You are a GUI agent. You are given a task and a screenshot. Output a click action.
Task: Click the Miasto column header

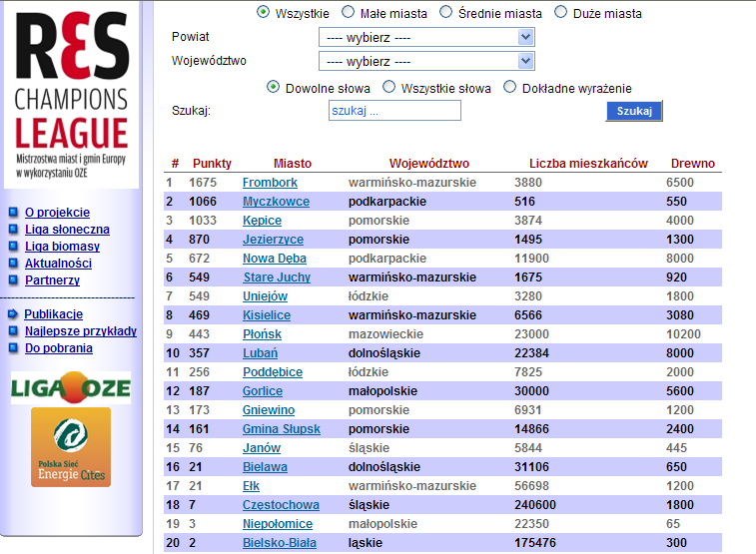point(293,164)
